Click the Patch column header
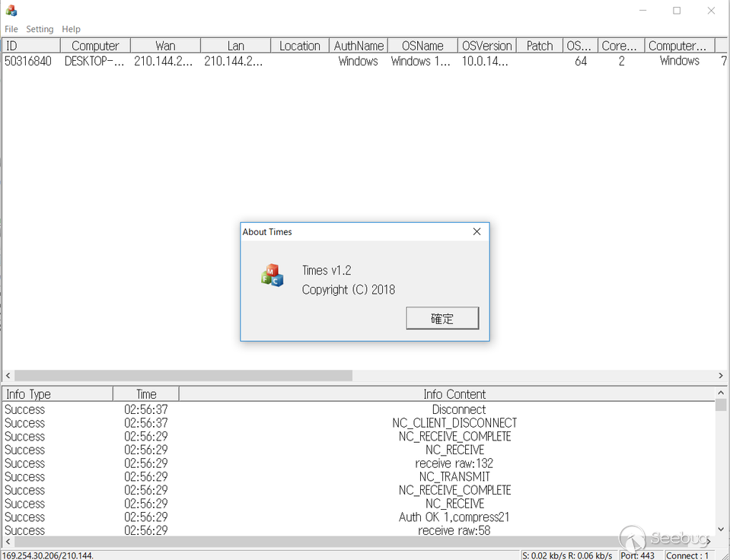Image resolution: width=730 pixels, height=560 pixels. (540, 46)
